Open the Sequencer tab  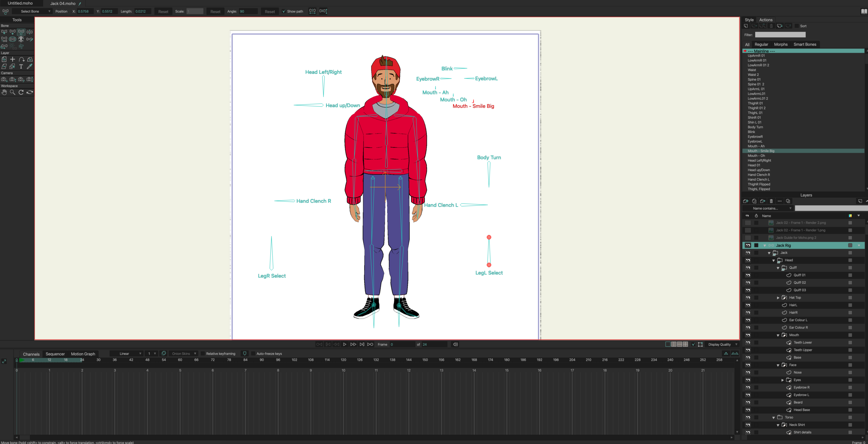coord(55,354)
